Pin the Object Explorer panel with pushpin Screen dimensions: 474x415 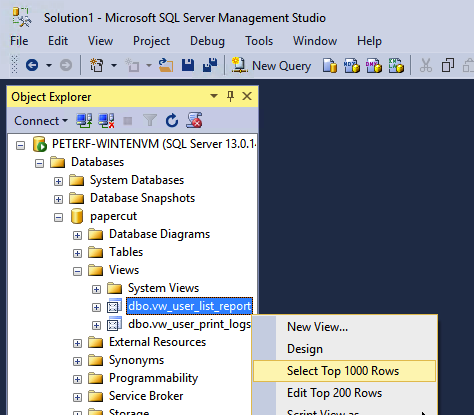[230, 96]
